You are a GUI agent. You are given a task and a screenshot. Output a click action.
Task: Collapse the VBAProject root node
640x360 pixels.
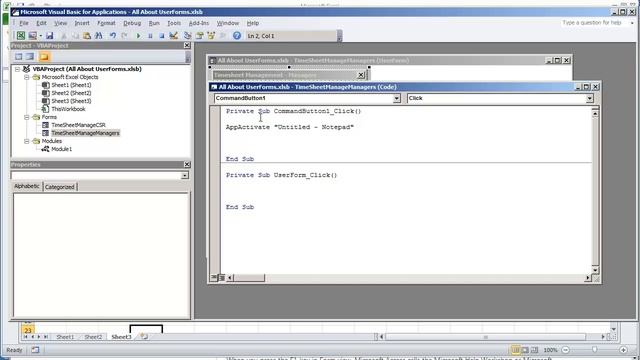tap(18, 69)
